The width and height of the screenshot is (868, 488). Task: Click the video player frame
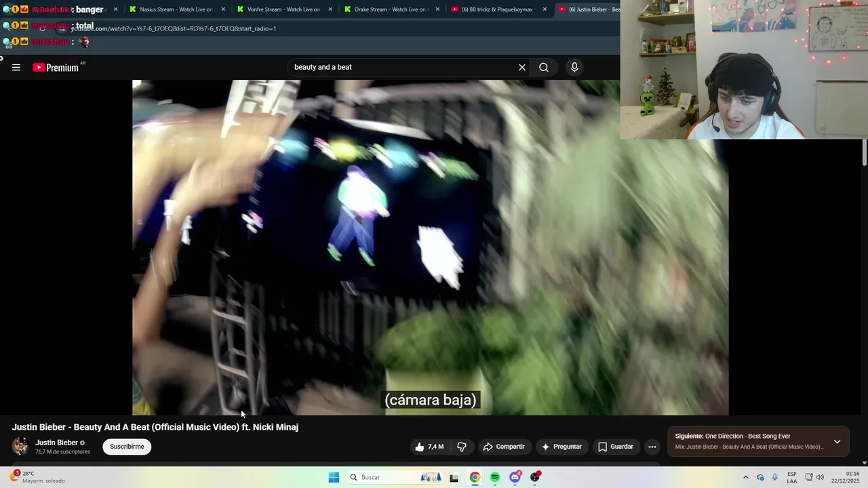click(x=430, y=247)
